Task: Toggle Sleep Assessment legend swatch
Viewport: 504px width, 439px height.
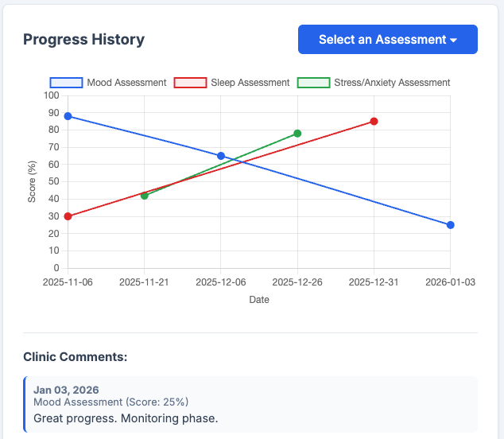Action: [x=190, y=83]
